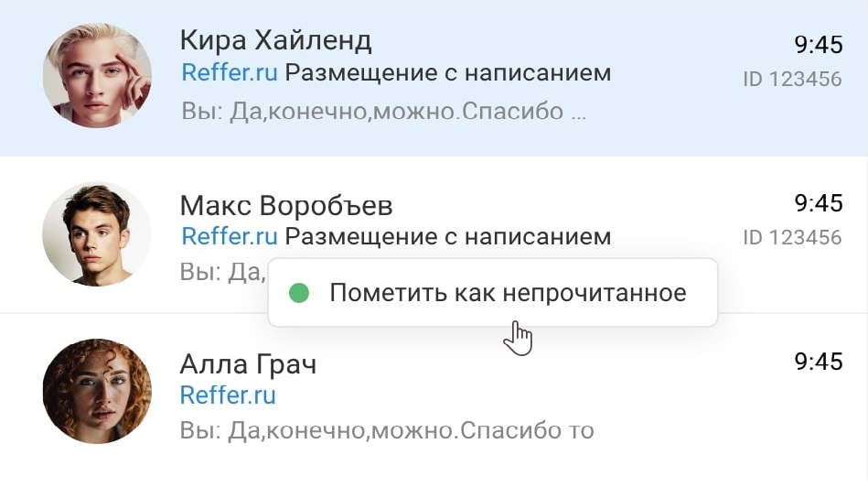Open chat named Алла Грач

(x=248, y=364)
